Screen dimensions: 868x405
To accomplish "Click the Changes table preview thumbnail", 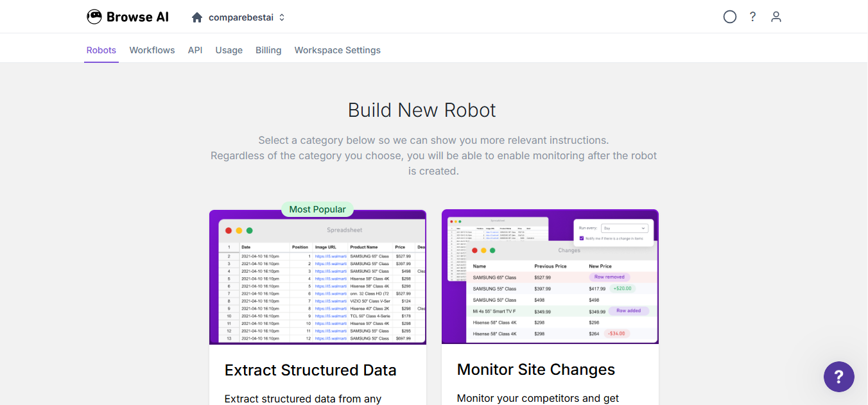I will 550,277.
